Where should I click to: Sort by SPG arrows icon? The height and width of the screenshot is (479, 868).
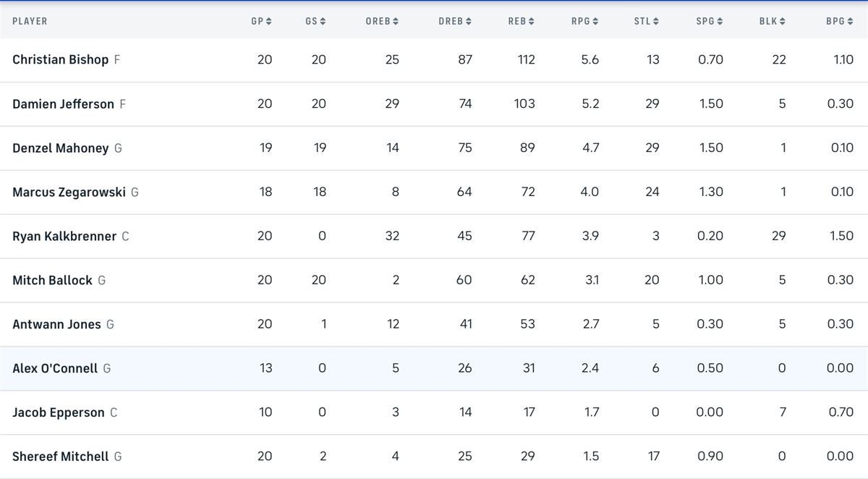click(x=720, y=22)
